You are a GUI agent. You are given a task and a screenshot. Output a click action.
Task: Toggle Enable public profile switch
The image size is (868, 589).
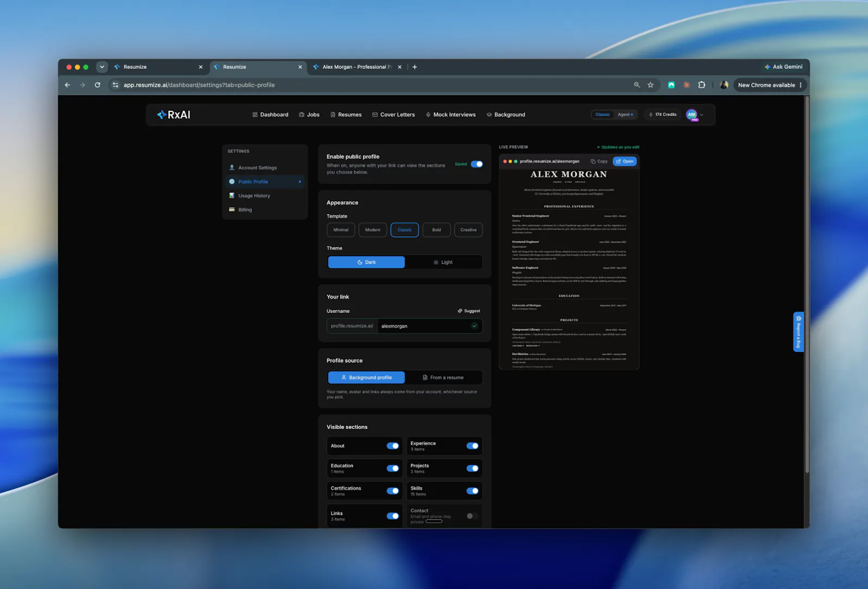477,164
